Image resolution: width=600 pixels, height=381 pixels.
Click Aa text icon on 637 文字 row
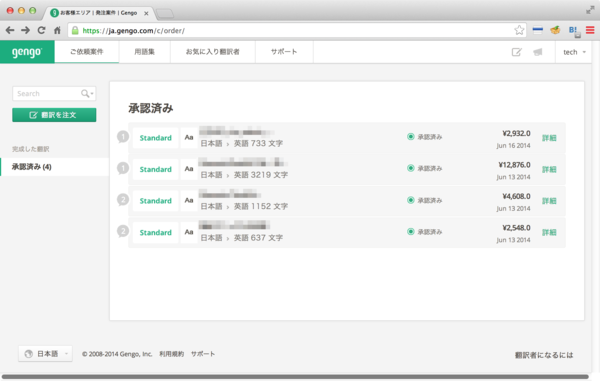click(x=189, y=232)
